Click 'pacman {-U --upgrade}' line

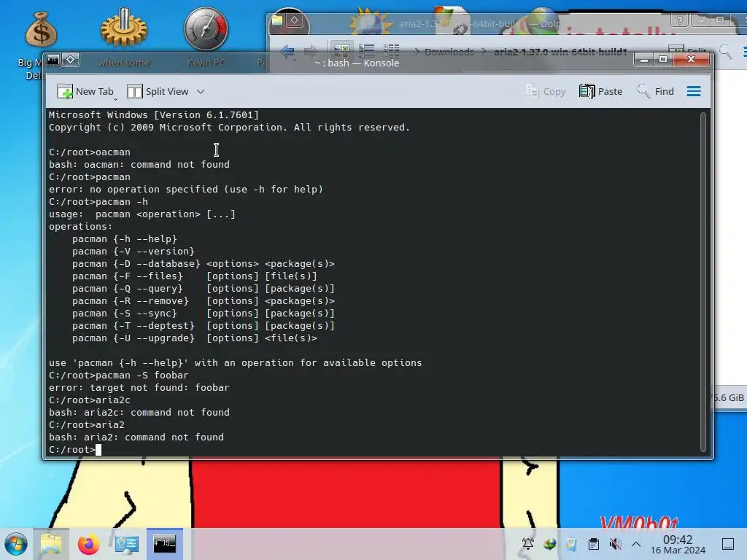pos(194,338)
